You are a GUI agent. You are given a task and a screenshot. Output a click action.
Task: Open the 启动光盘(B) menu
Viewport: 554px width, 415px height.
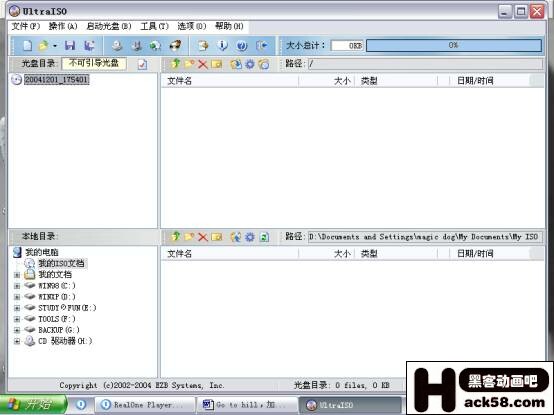pos(109,26)
